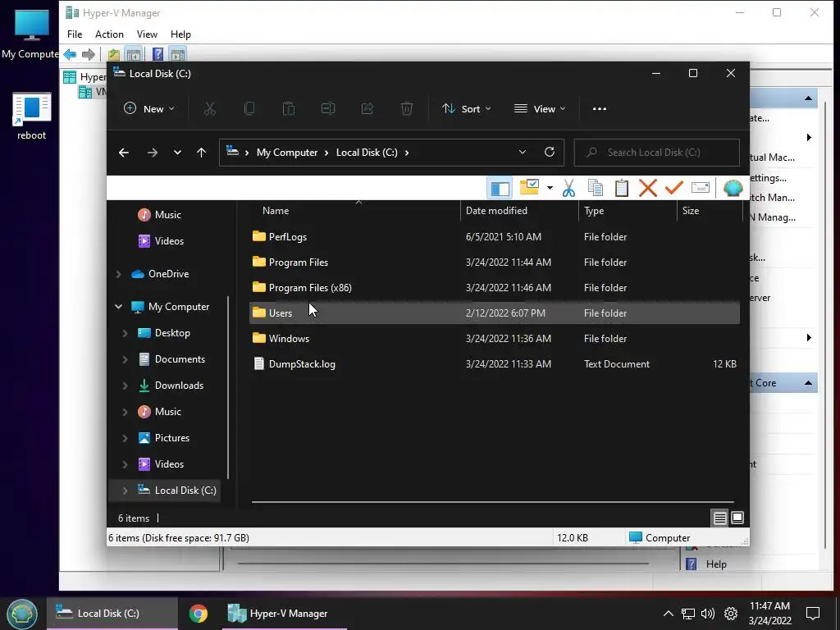The image size is (840, 630).
Task: Click the greyed Copy icon in command bar
Action: (x=249, y=109)
